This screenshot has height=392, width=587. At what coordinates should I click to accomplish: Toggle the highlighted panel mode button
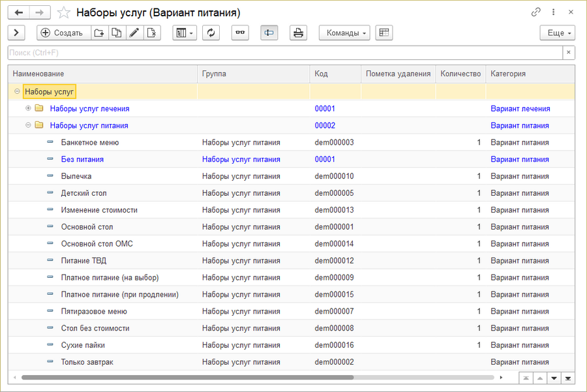coord(269,33)
